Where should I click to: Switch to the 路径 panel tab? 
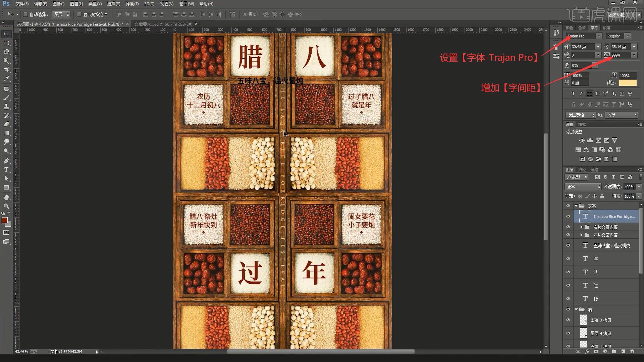582,170
